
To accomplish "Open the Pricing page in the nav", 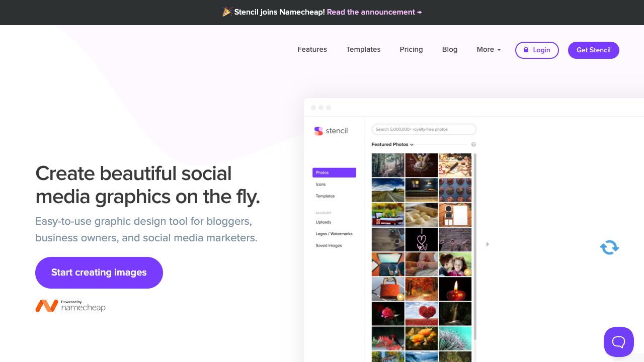I will 411,49.
